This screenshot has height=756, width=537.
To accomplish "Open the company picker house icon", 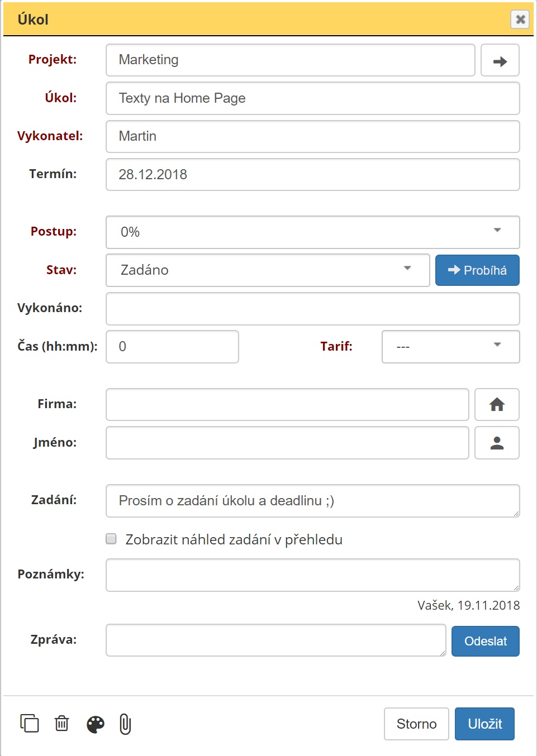I will coord(497,404).
